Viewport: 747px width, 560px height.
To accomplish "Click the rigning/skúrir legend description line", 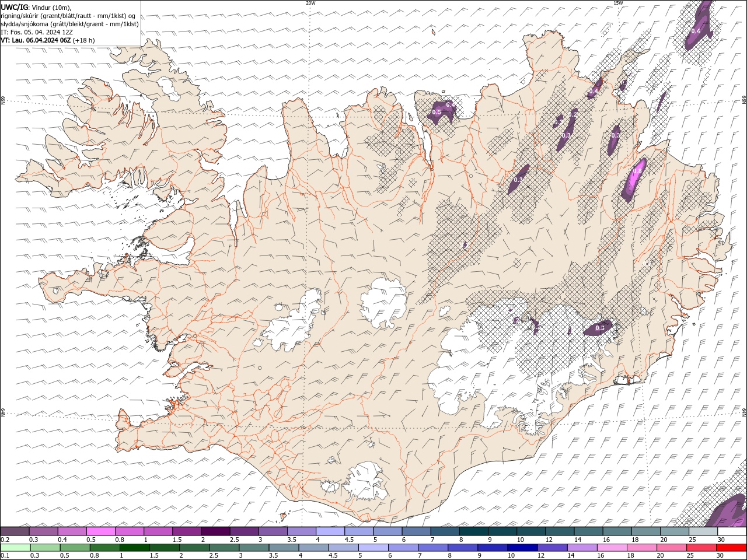I will pyautogui.click(x=68, y=16).
